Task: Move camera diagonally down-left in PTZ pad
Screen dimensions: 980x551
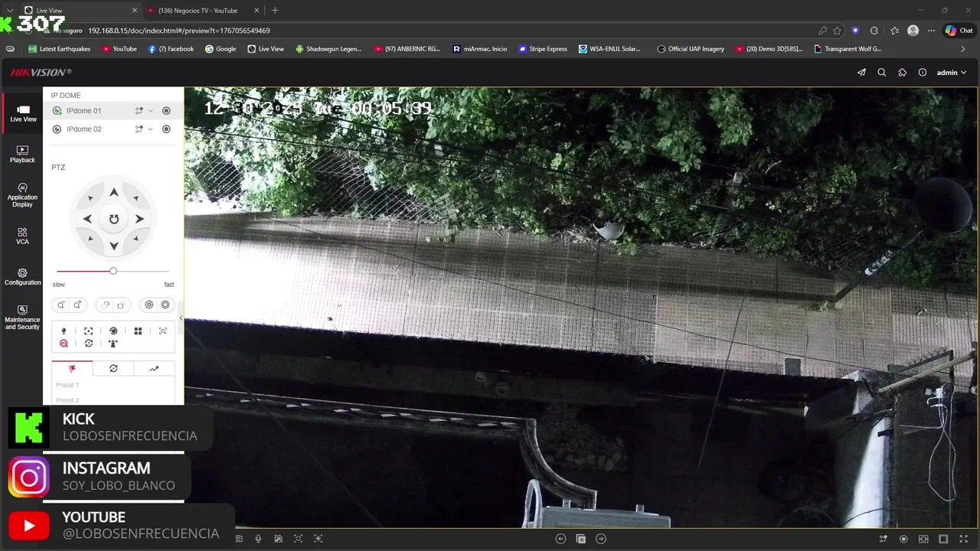Action: point(90,239)
